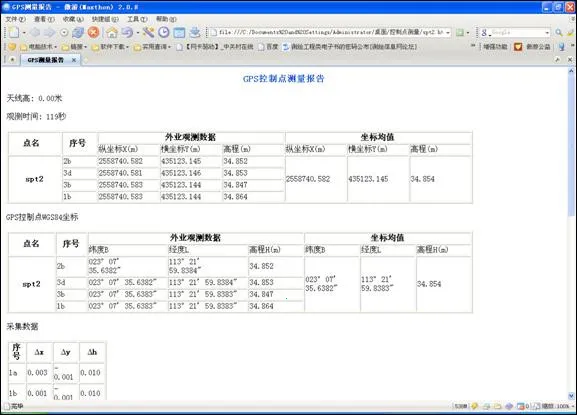Select the GPS测量报告 tab
Screen dimensions: 577x415
(46, 60)
